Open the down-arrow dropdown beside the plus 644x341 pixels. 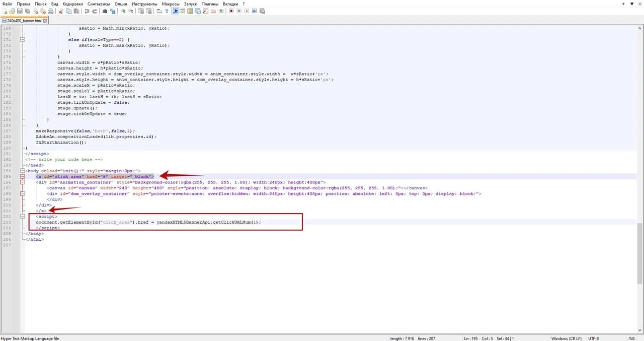[632, 4]
